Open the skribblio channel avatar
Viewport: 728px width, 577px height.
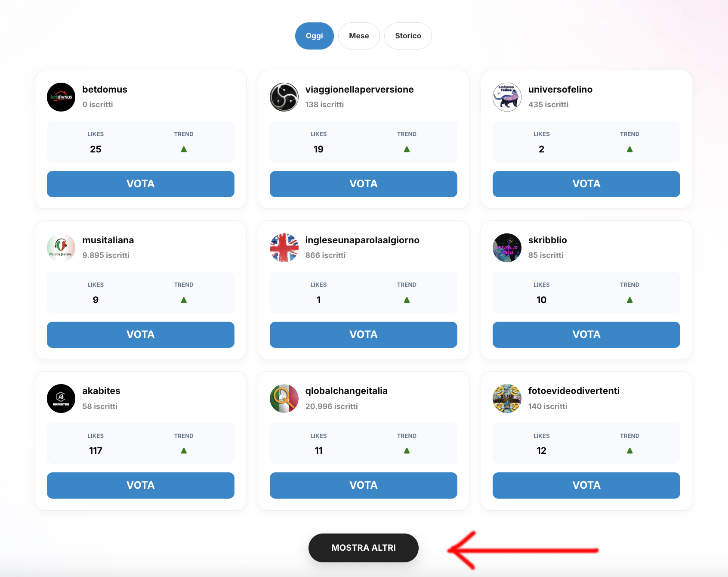tap(507, 248)
